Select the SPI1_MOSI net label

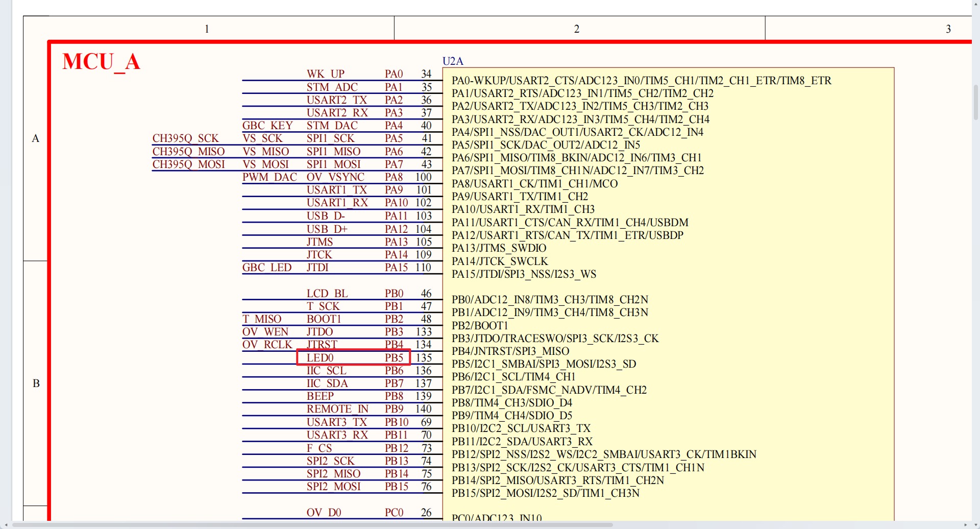tap(334, 164)
